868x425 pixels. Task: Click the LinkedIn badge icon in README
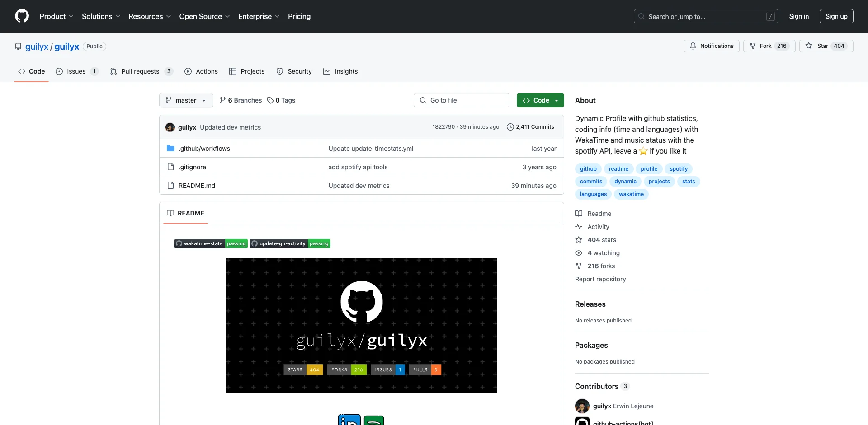tap(349, 420)
